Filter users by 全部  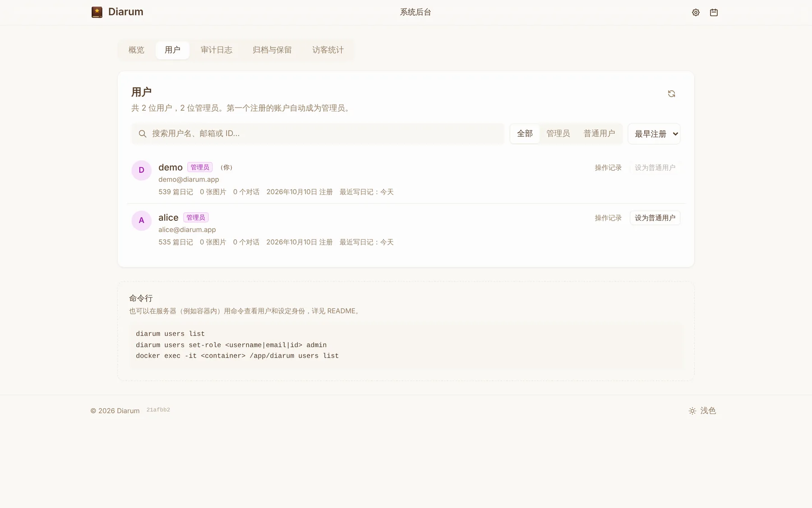tap(525, 134)
